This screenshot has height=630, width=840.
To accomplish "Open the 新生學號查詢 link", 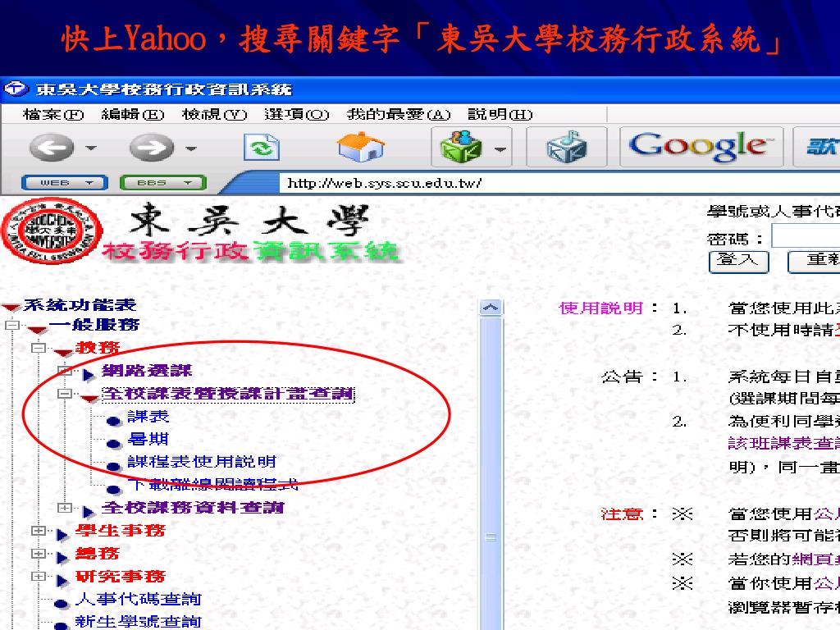I will (x=138, y=622).
